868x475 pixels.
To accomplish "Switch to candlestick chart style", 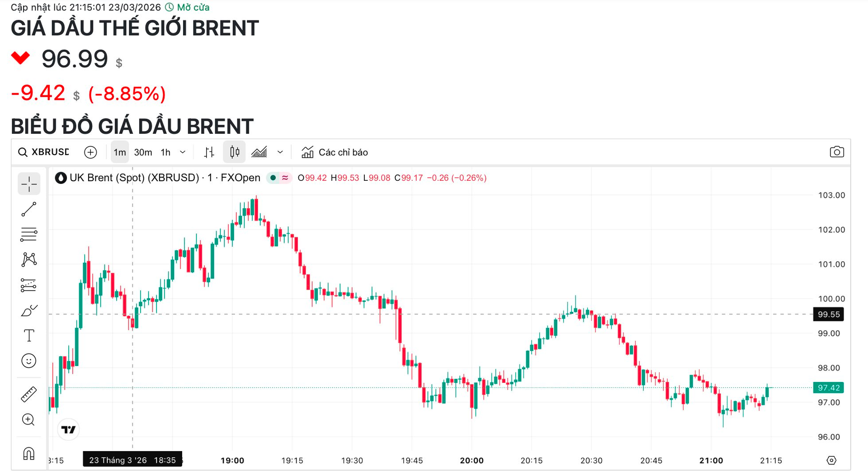I will pyautogui.click(x=234, y=152).
